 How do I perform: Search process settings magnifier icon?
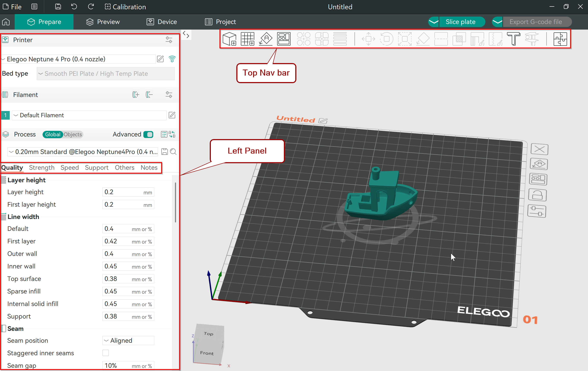173,152
